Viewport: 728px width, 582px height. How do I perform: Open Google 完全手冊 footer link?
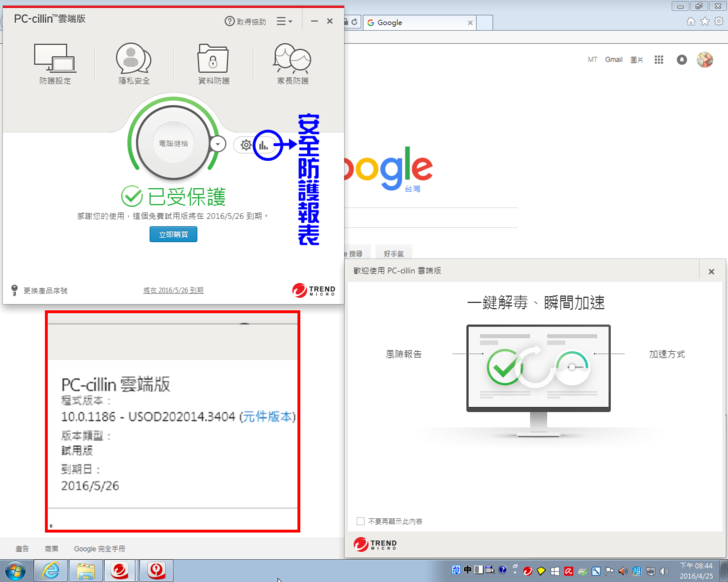[99, 549]
